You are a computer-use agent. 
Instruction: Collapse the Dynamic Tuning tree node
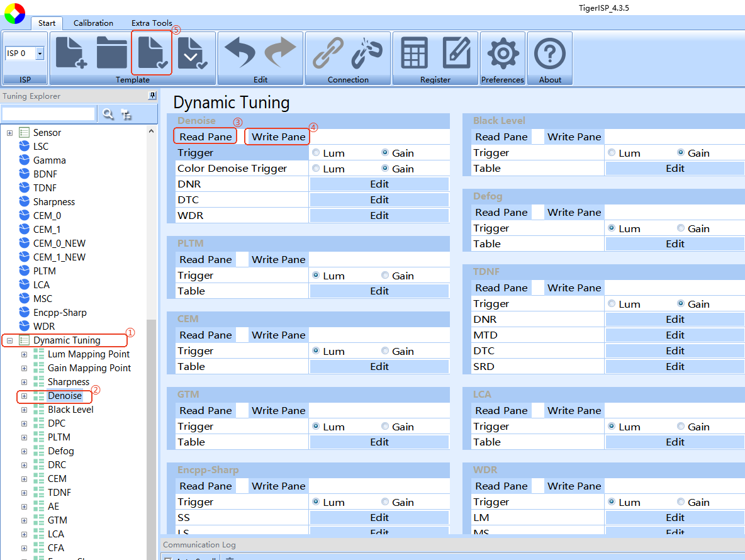9,340
